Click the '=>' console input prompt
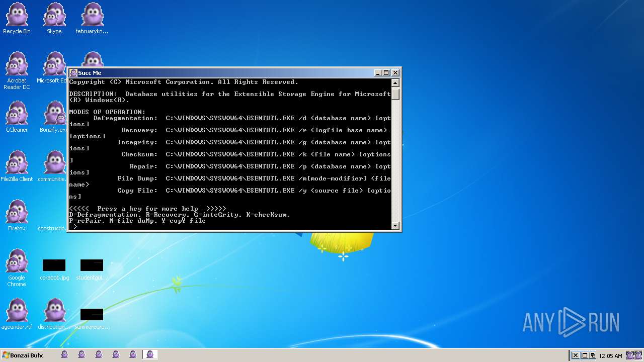Viewport: 644px width, 362px height. pos(73,227)
